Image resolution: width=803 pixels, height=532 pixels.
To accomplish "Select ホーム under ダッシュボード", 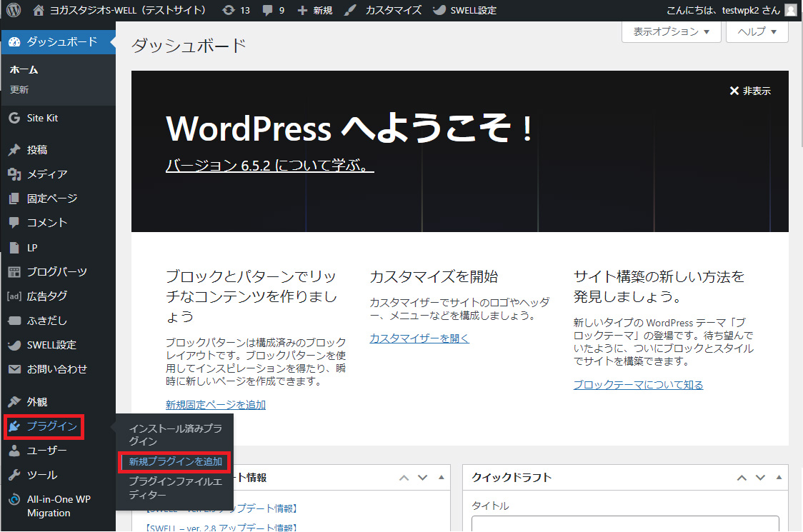I will tap(24, 70).
